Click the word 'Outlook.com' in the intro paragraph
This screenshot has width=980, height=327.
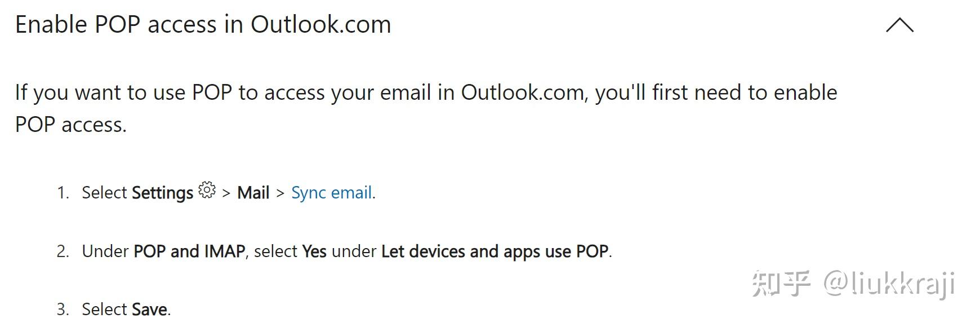tap(523, 92)
